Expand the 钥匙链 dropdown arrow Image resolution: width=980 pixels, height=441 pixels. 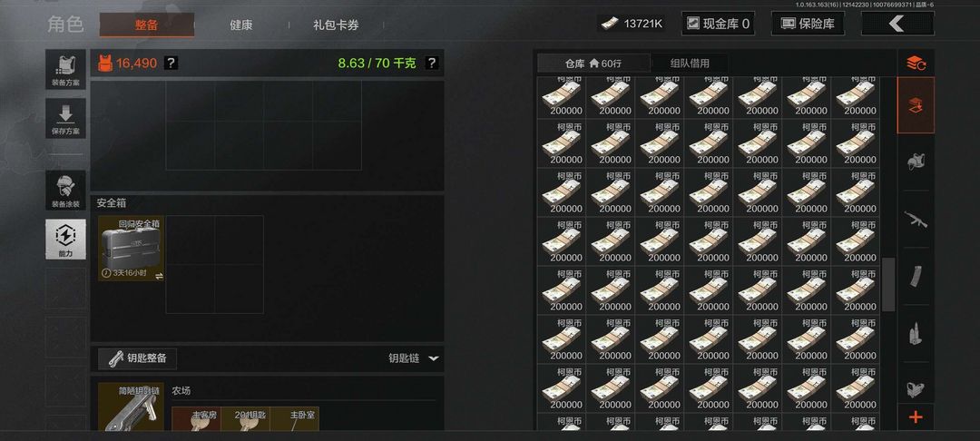[433, 358]
